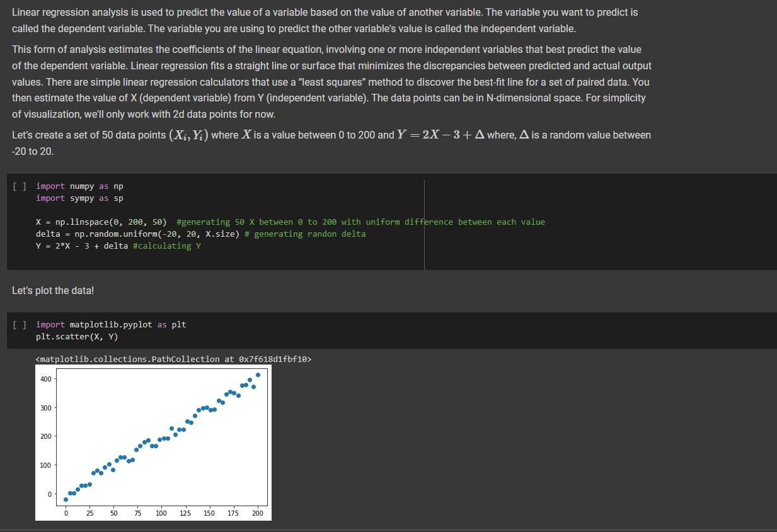Place cursor in 'import numpy as np' line
The height and width of the screenshot is (532, 777).
(x=79, y=186)
